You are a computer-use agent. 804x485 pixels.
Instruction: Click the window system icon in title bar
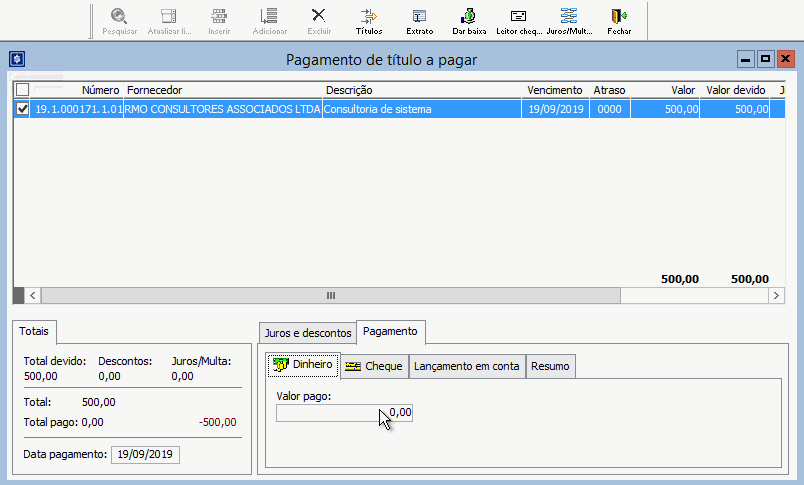16,59
